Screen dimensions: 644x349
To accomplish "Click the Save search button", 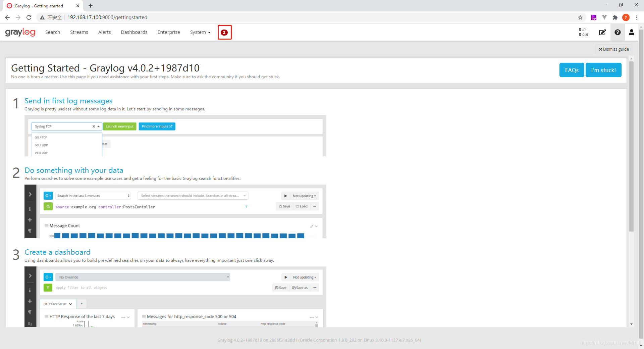I will click(284, 206).
